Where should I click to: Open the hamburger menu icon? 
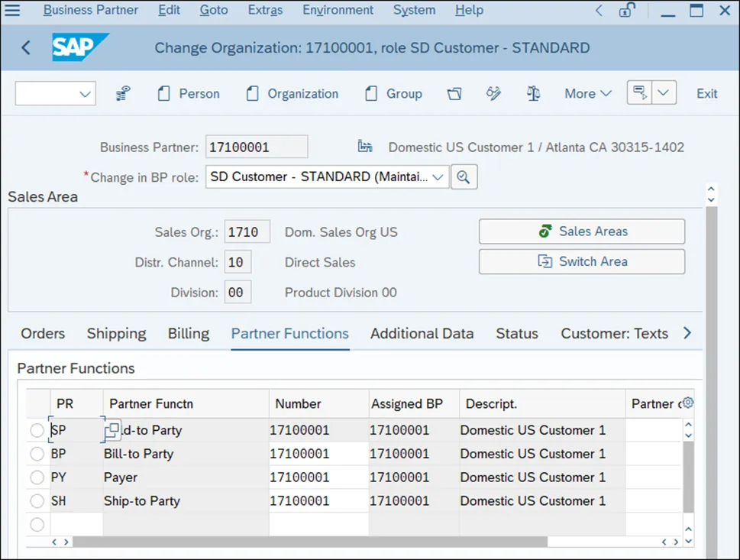12,10
